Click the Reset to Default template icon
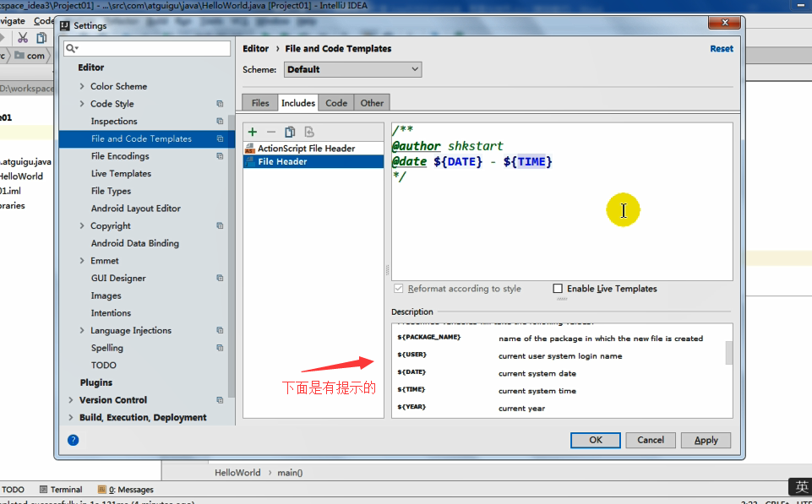Screen dimensions: 812x504 coord(309,132)
